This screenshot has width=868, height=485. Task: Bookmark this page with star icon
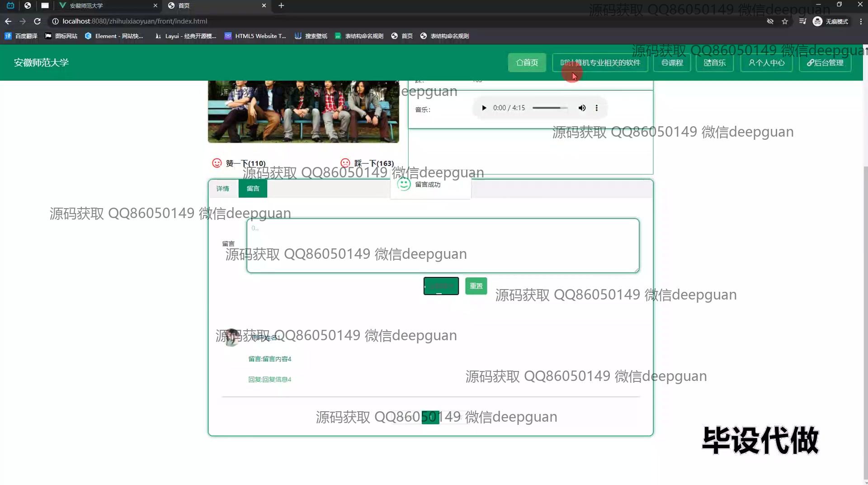tap(785, 21)
